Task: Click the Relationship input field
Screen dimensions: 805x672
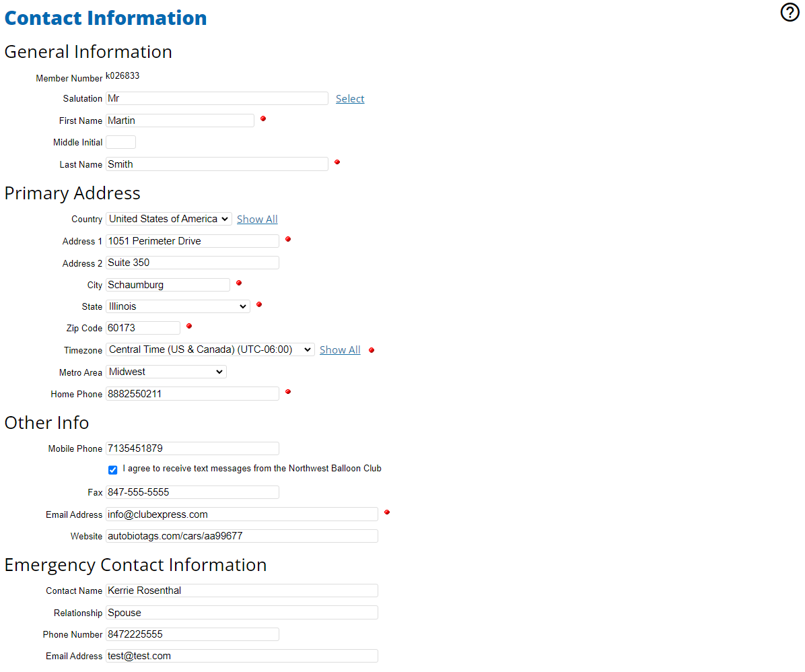Action: point(242,613)
